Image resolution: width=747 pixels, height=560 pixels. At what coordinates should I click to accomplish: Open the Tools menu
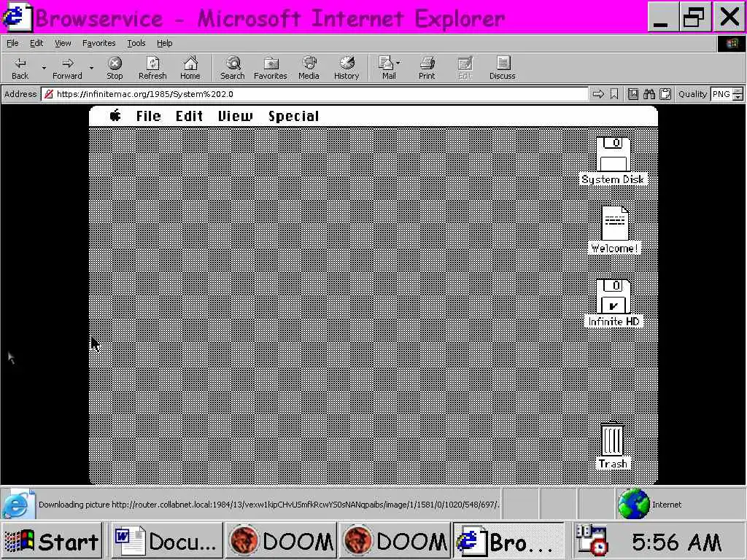136,43
